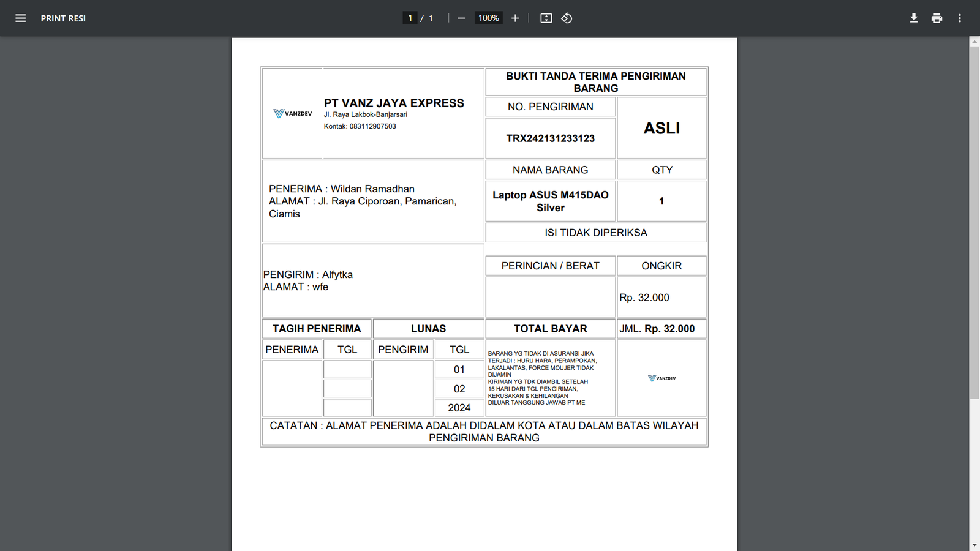
Task: Click the PRINT RESI document title
Action: 63,18
